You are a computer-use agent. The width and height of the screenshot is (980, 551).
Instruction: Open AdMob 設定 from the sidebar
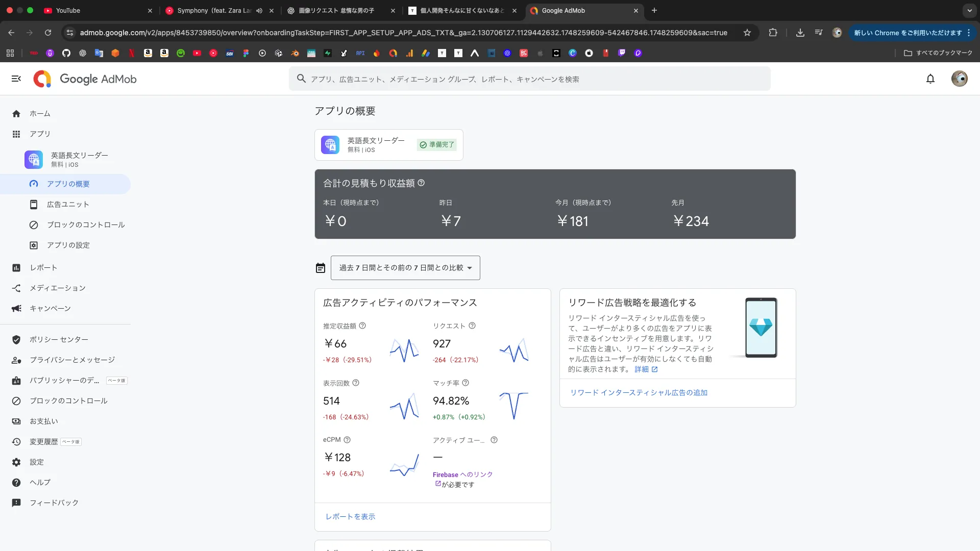(x=36, y=462)
